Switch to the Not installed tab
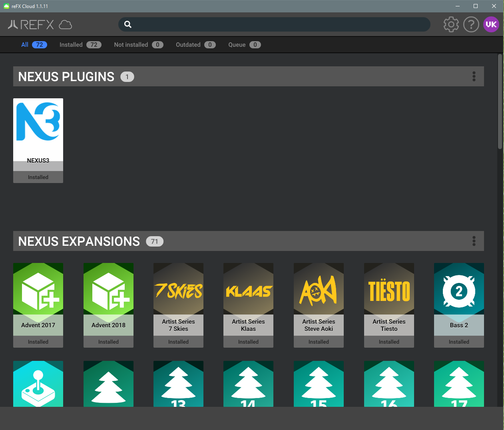504x430 pixels. (139, 45)
